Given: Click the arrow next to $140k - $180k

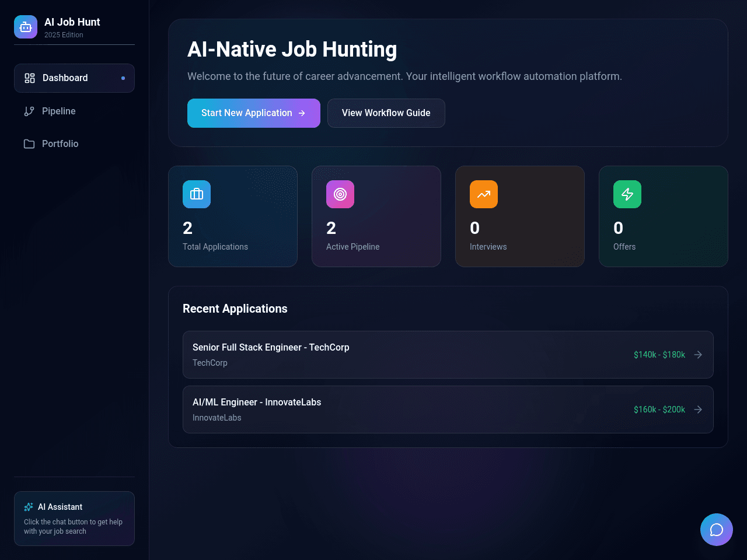Looking at the screenshot, I should coord(698,355).
